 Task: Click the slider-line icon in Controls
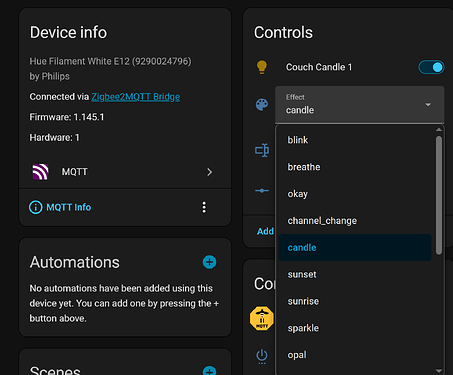click(x=262, y=191)
